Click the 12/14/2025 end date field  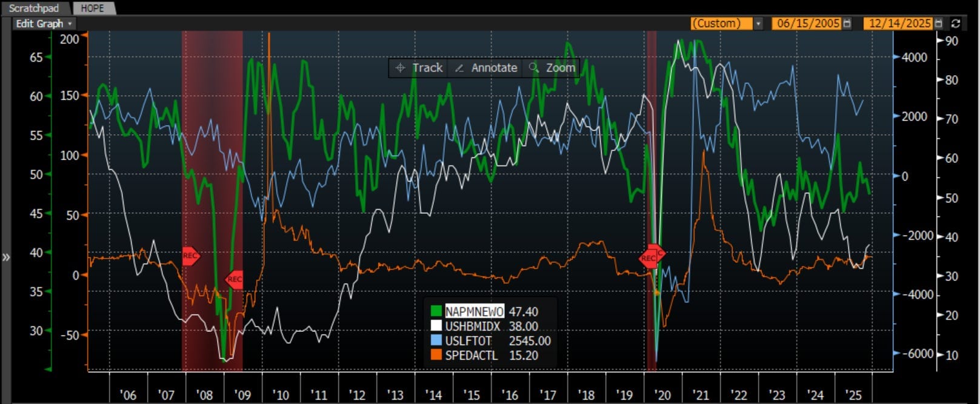[x=899, y=24]
